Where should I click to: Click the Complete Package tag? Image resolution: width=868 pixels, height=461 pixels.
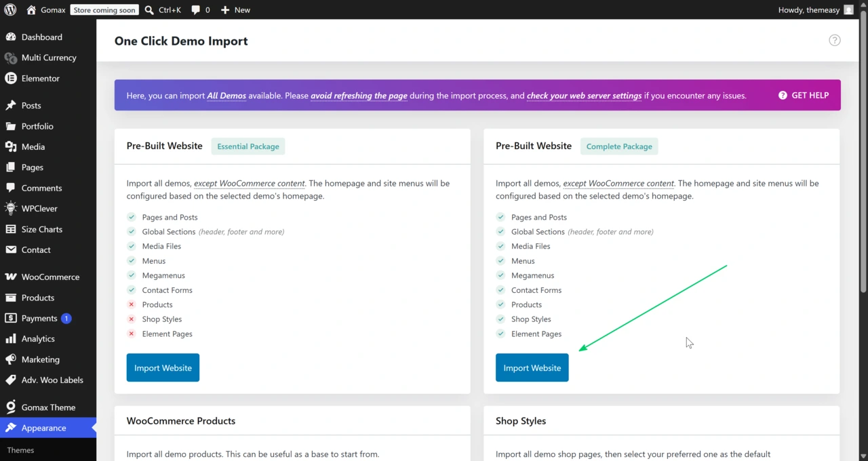point(619,146)
